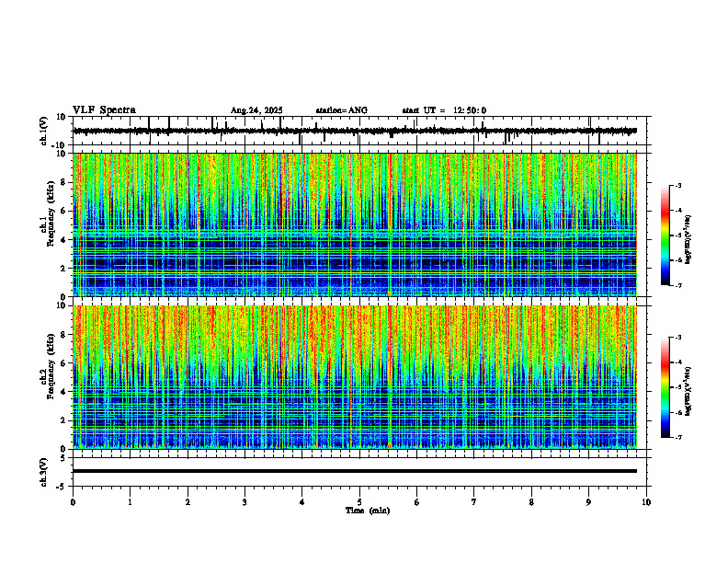728x563 pixels.
Task: Click the "-3" label on ch.1 color scale
Action: (677, 185)
